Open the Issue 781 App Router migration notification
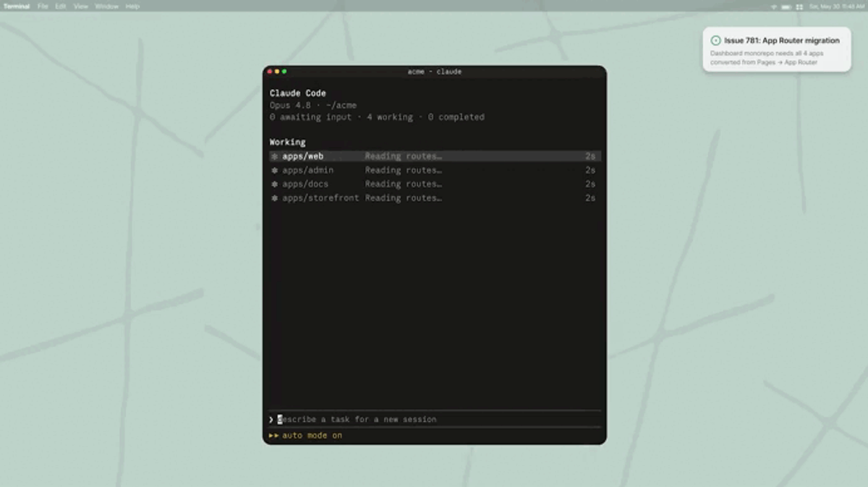 (x=777, y=49)
